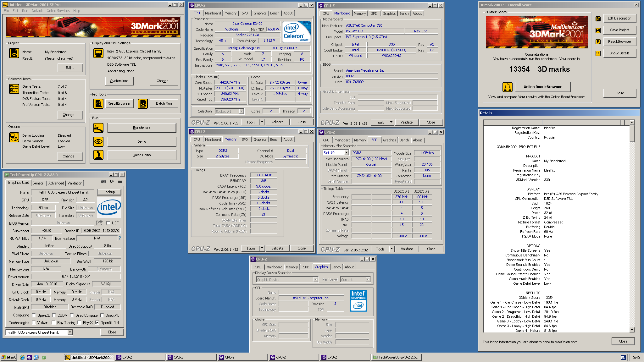The width and height of the screenshot is (644, 362).
Task: Click the Multiplier value field in CPU-Z
Action: click(230, 88)
